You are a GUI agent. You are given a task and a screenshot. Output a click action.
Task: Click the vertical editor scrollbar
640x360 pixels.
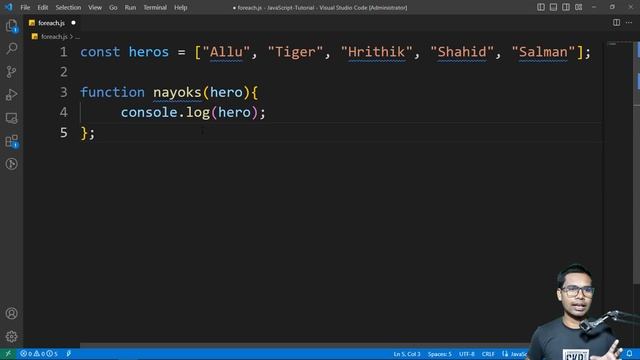[x=636, y=163]
